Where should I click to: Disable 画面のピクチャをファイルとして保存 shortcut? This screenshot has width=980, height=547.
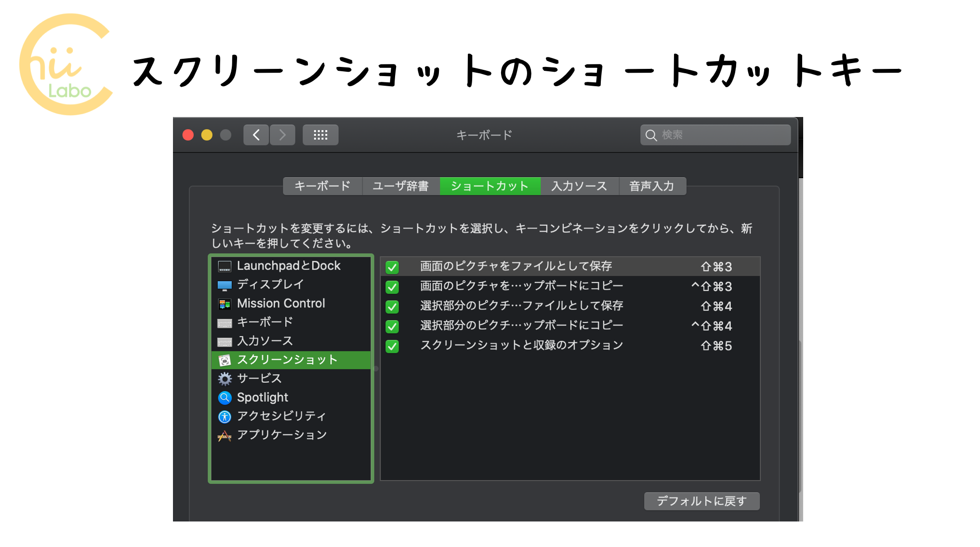[x=392, y=267]
